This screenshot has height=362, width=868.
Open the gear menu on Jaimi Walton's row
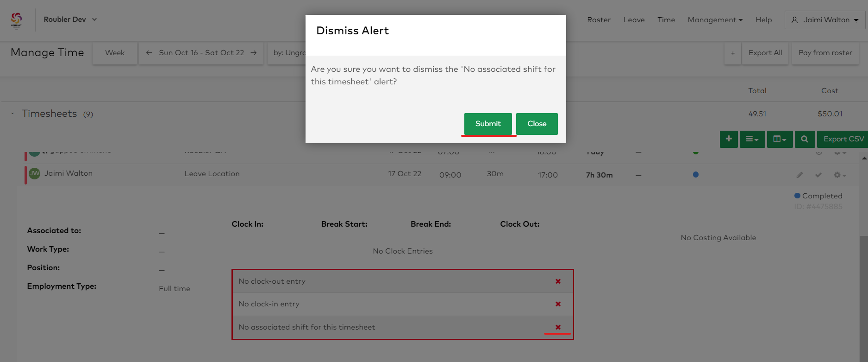tap(840, 175)
